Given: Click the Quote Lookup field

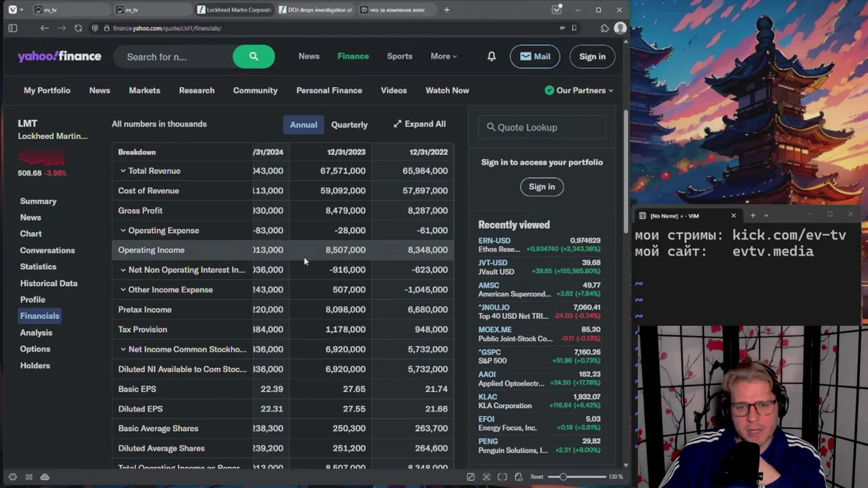Looking at the screenshot, I should coord(542,127).
